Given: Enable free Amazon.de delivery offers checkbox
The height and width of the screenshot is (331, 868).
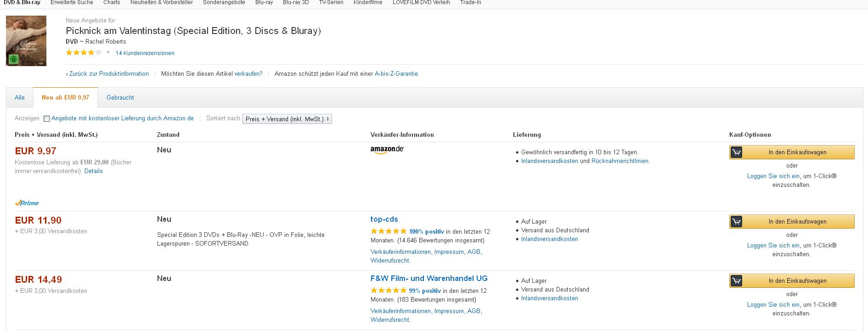Looking at the screenshot, I should point(46,118).
